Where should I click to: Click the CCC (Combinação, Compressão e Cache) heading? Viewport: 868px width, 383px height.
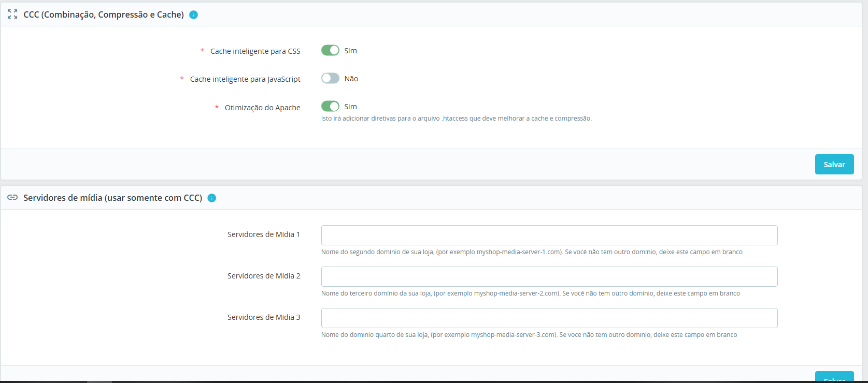pos(104,14)
